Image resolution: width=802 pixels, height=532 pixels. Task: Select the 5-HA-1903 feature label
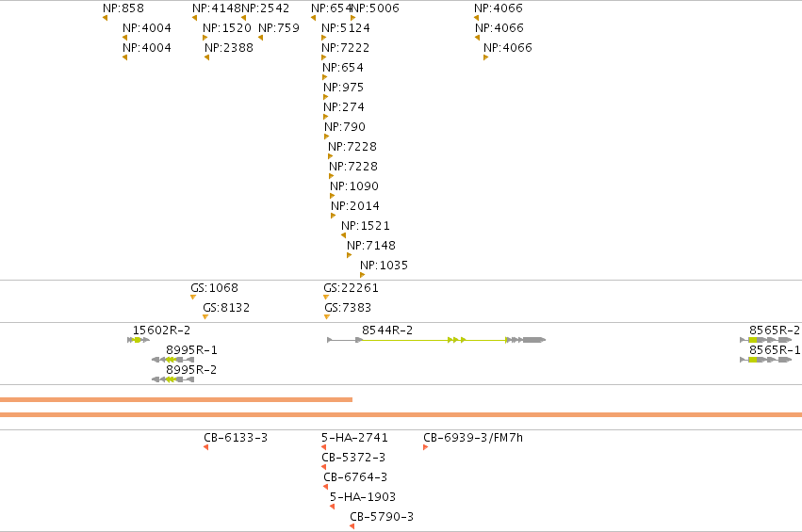(363, 497)
